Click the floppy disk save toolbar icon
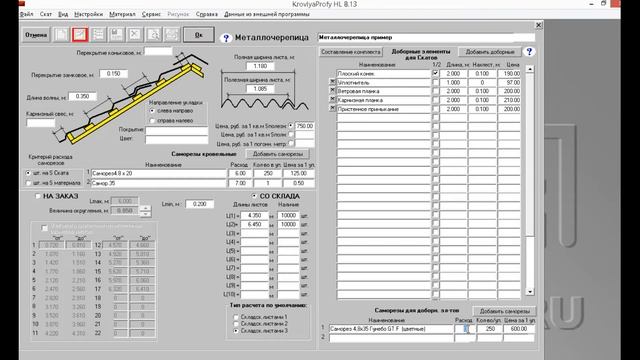 click(x=116, y=35)
